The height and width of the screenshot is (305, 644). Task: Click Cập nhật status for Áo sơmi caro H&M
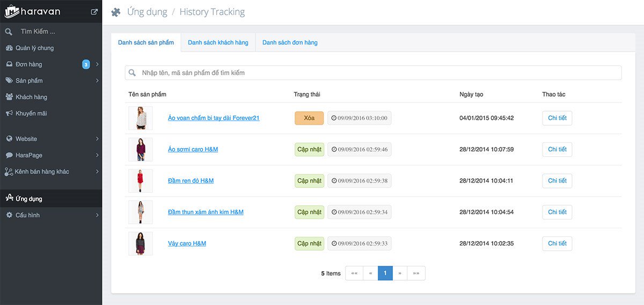click(x=310, y=149)
